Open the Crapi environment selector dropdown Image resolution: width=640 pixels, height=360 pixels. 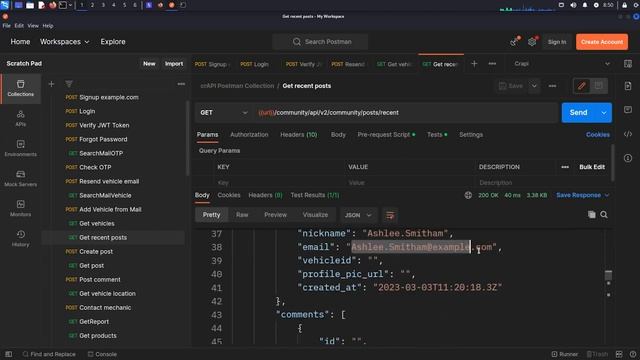tap(562, 64)
